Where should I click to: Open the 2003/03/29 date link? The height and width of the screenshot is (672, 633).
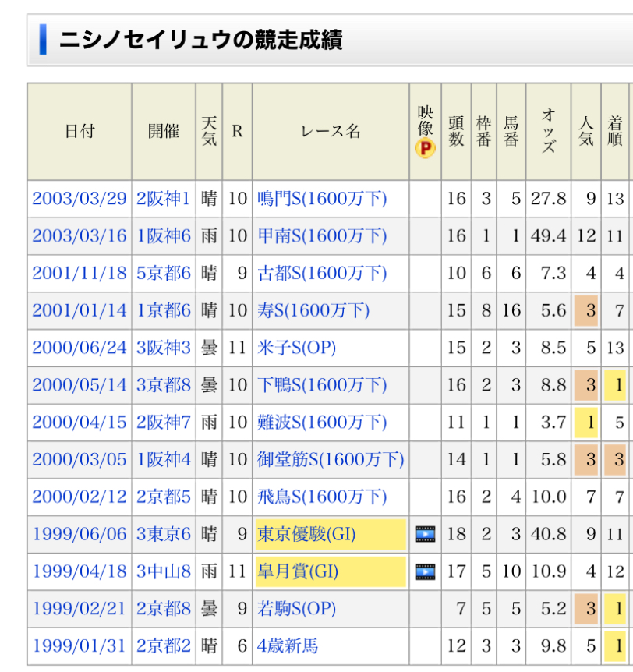[80, 199]
